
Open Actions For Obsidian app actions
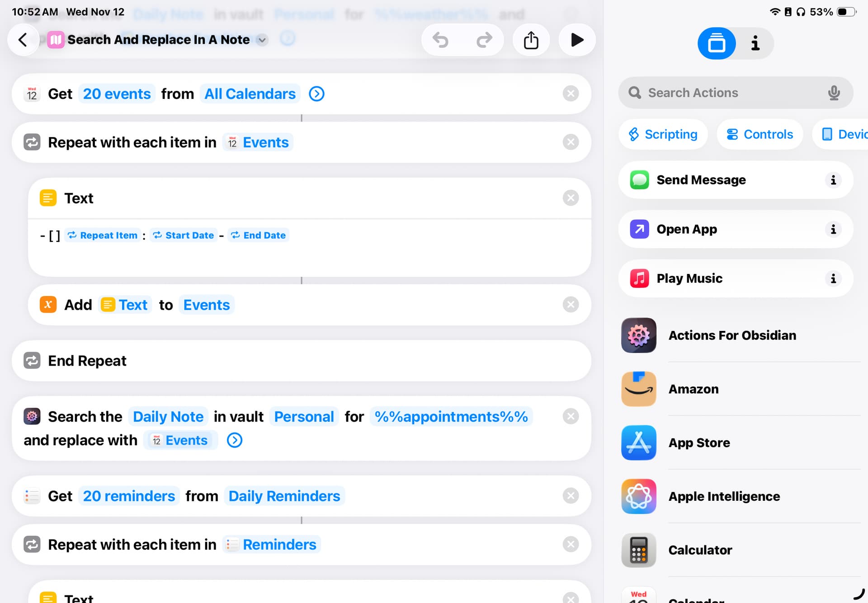tap(732, 335)
